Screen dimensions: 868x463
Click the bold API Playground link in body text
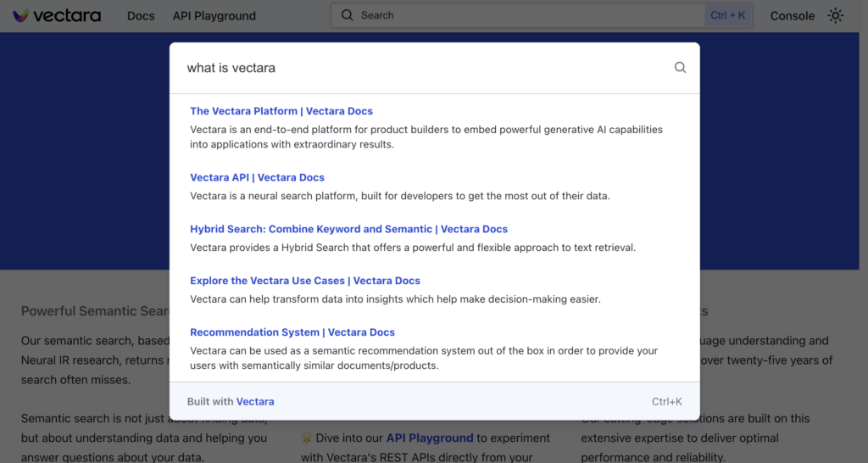click(x=430, y=438)
